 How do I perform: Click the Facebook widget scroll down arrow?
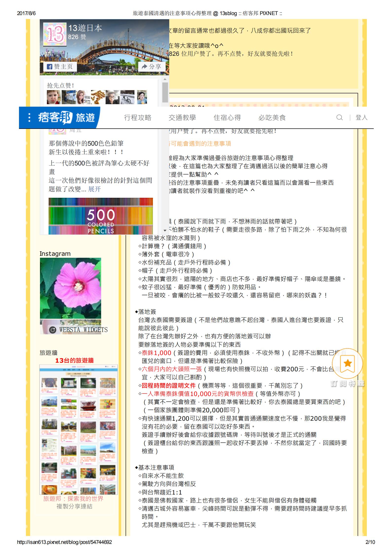(x=165, y=231)
